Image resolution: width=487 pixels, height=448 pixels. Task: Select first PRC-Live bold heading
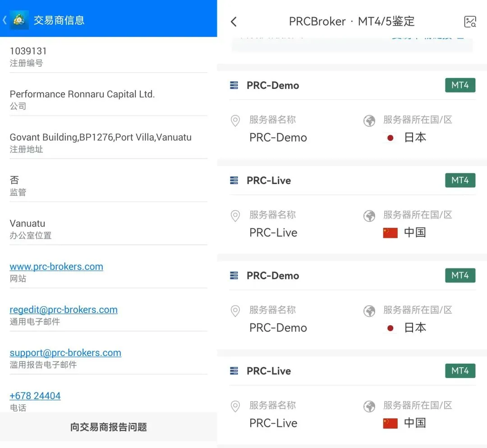click(x=269, y=180)
